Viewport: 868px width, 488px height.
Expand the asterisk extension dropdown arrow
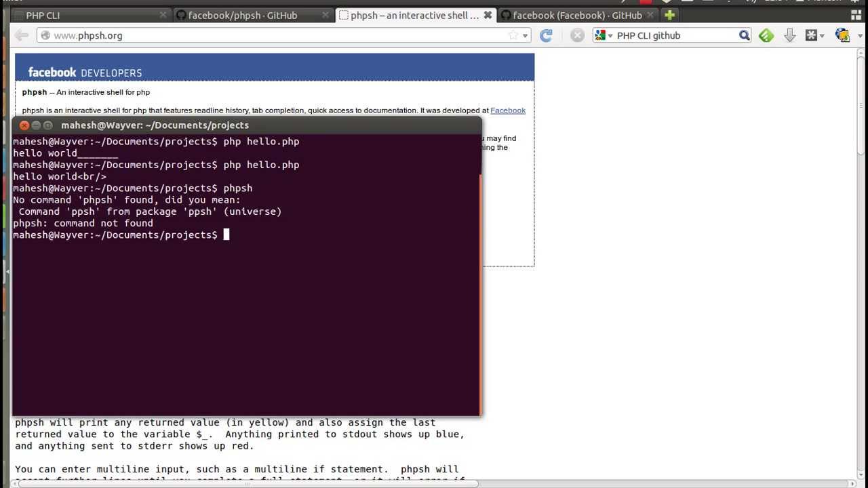[x=822, y=36]
